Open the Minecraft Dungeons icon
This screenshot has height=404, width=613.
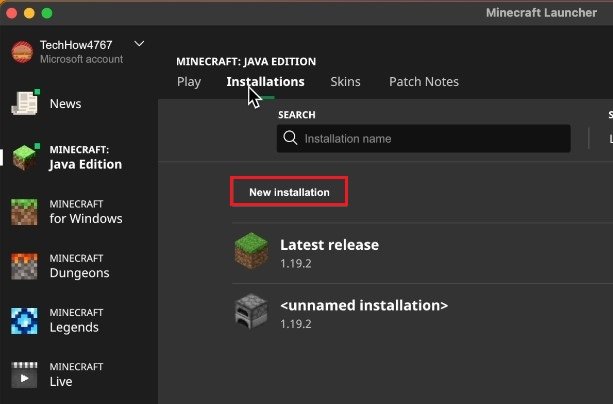click(x=24, y=266)
